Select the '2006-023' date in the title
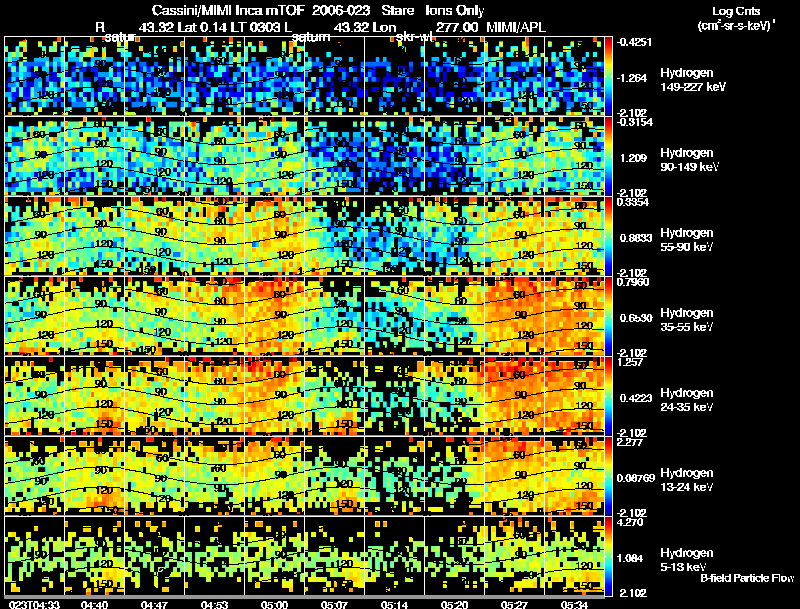 coord(340,11)
